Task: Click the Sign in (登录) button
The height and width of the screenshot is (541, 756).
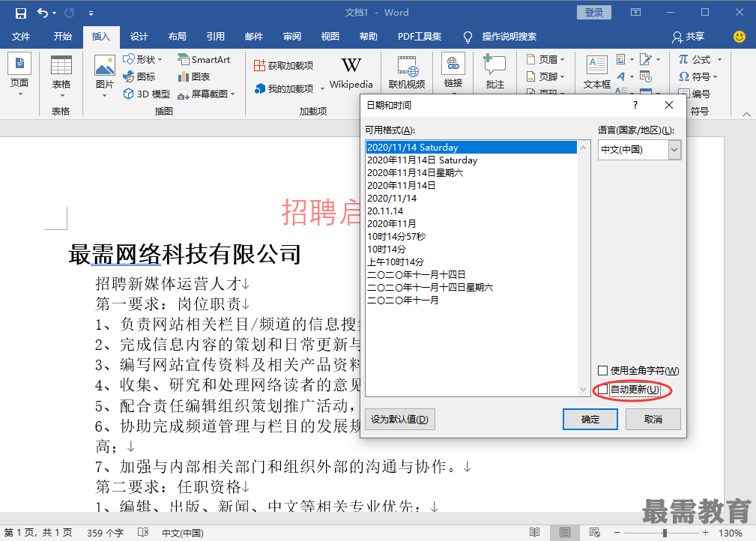Action: [594, 13]
